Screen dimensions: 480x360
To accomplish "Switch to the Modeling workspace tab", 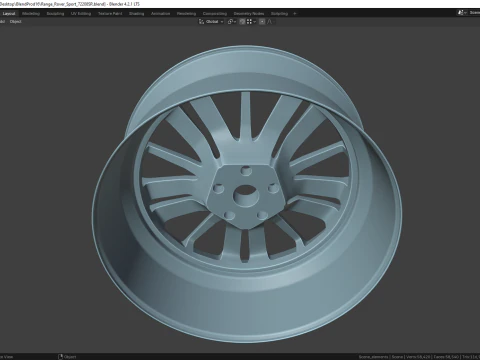I will click(x=31, y=14).
